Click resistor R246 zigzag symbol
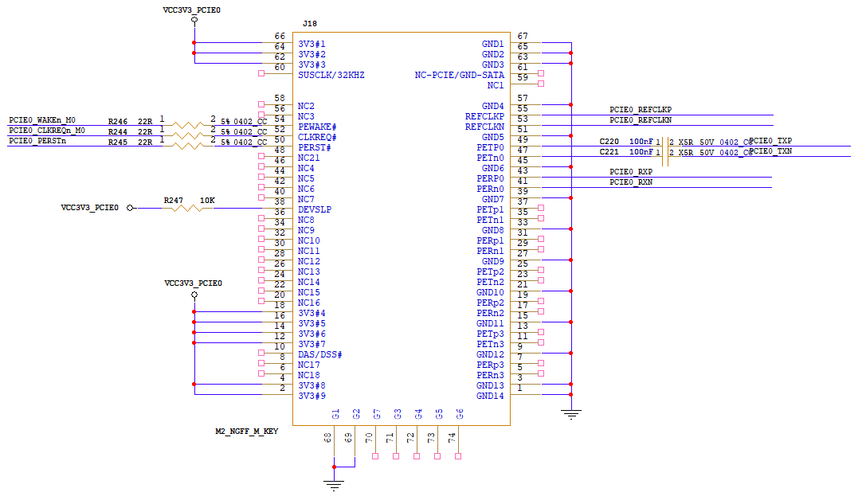 coord(187,125)
